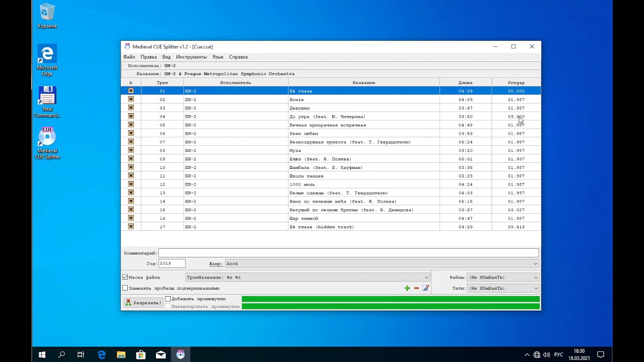
Task: Click the Разрезать! split button
Action: 143,303
